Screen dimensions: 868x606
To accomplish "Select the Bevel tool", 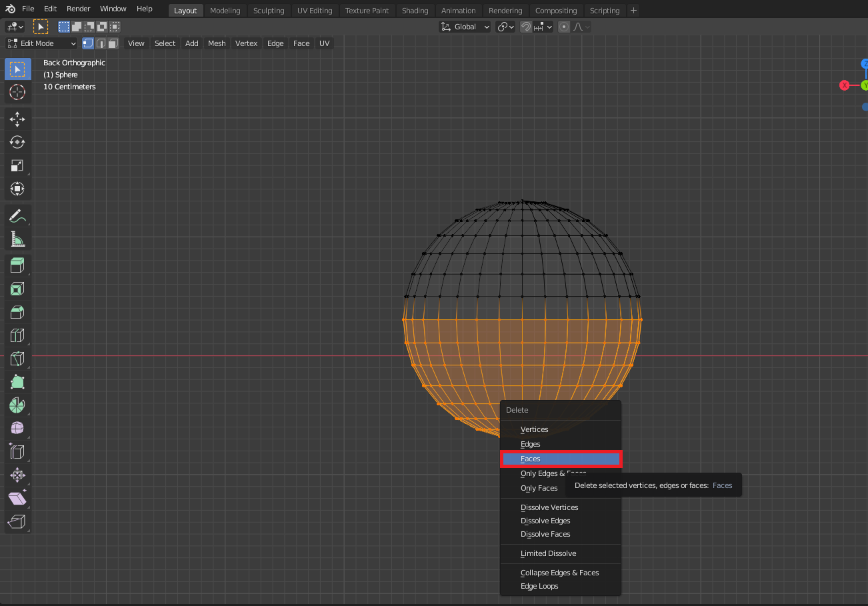I will (x=17, y=311).
